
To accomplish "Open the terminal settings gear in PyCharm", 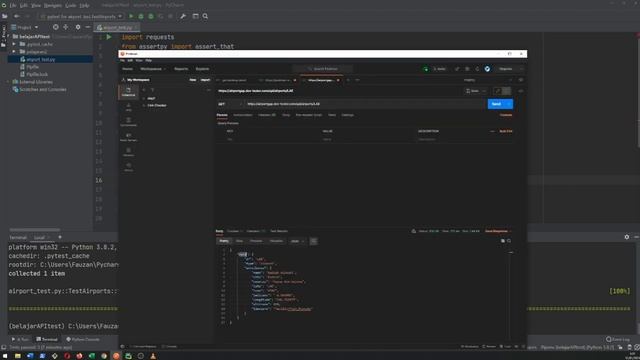I will click(x=627, y=237).
